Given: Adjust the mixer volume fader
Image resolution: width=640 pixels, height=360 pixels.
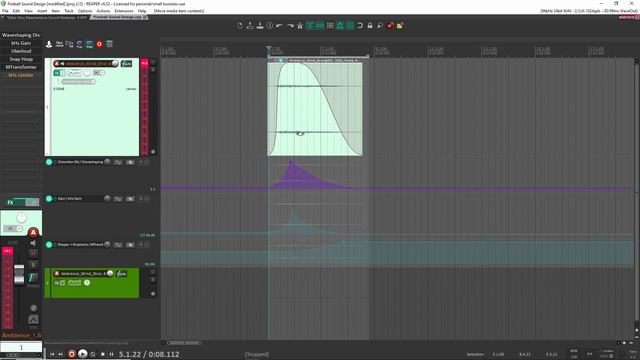Looking at the screenshot, I should tap(19, 275).
